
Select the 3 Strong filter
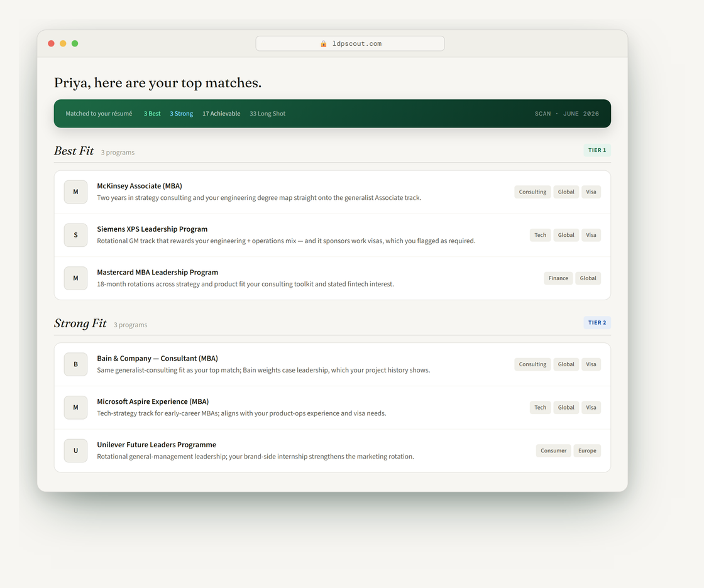tap(182, 114)
